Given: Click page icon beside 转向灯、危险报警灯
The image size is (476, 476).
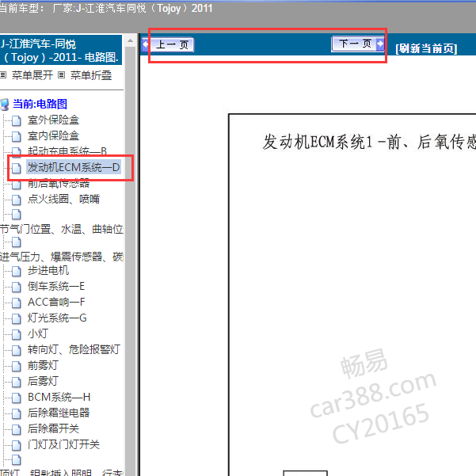Looking at the screenshot, I should (x=17, y=350).
